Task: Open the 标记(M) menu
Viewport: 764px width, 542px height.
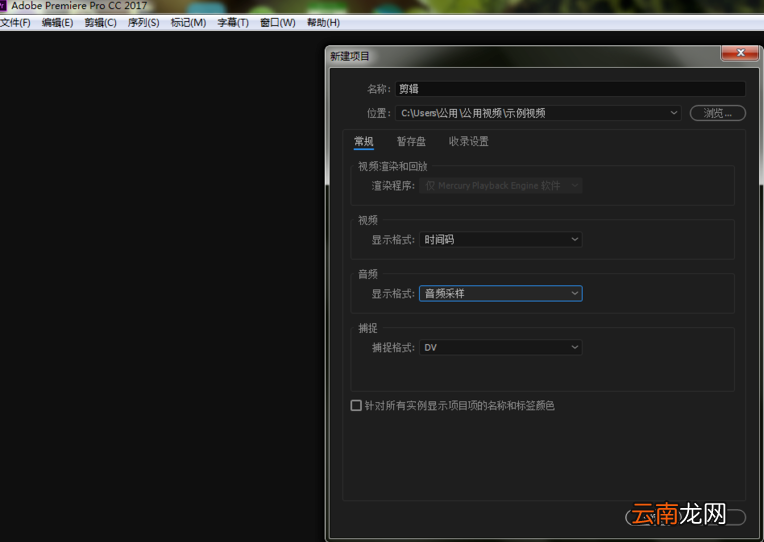Action: pyautogui.click(x=188, y=23)
